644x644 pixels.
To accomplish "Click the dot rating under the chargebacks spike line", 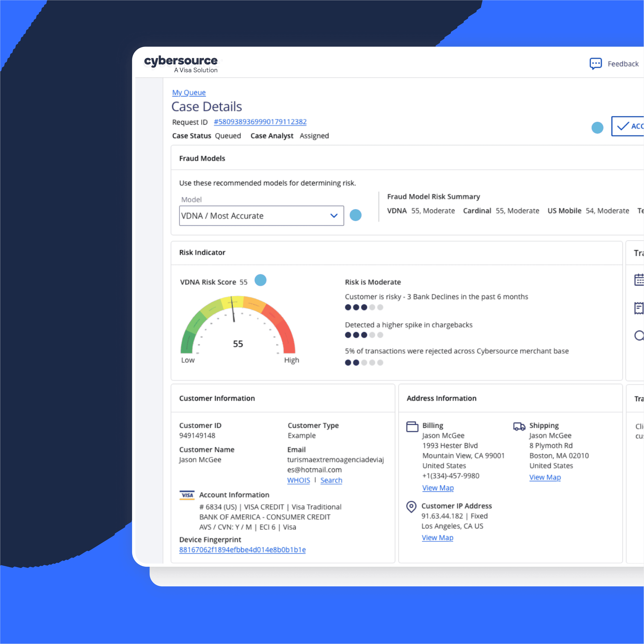I will (x=364, y=335).
